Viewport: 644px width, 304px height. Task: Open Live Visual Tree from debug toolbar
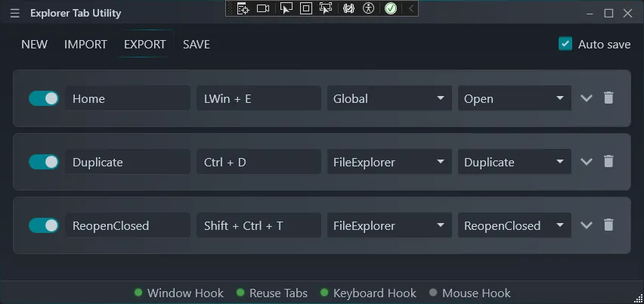[243, 8]
